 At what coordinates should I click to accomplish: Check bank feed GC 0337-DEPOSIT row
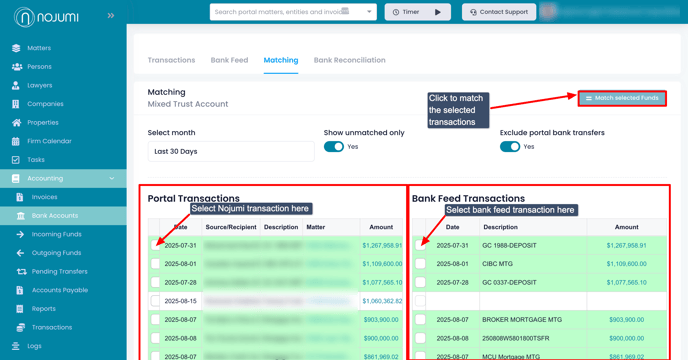click(x=420, y=282)
